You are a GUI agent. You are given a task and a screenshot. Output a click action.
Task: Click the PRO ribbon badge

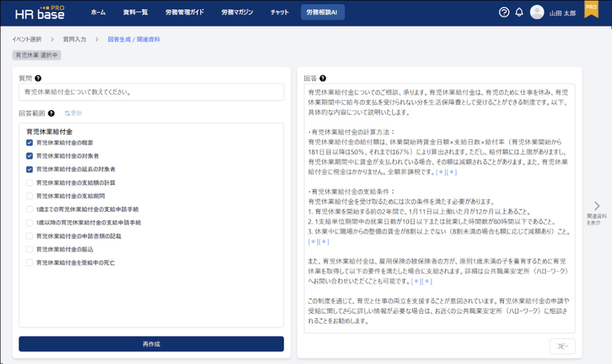591,9
